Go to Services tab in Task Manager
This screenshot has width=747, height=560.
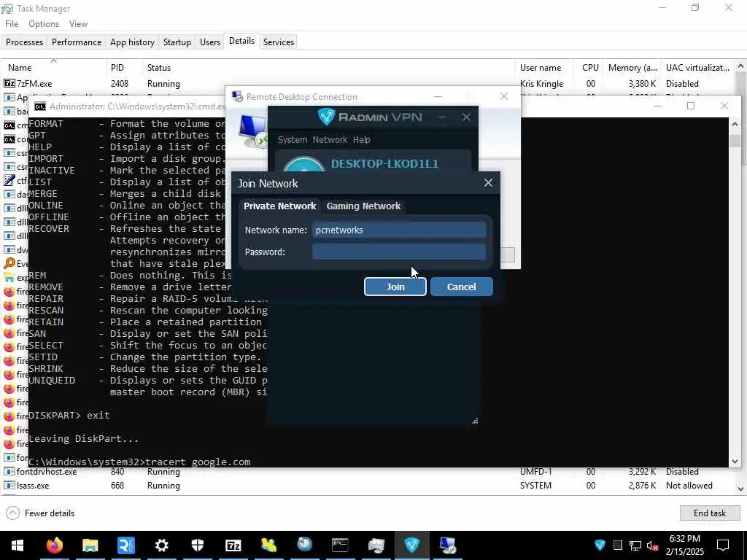point(279,42)
